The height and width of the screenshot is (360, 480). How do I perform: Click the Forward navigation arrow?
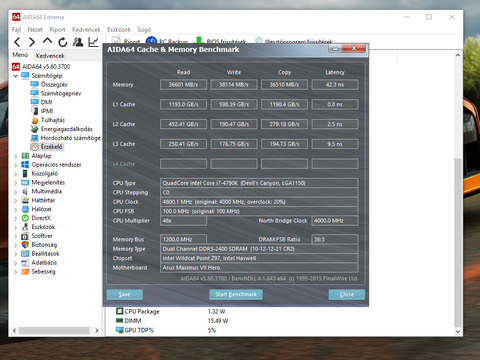pyautogui.click(x=32, y=42)
